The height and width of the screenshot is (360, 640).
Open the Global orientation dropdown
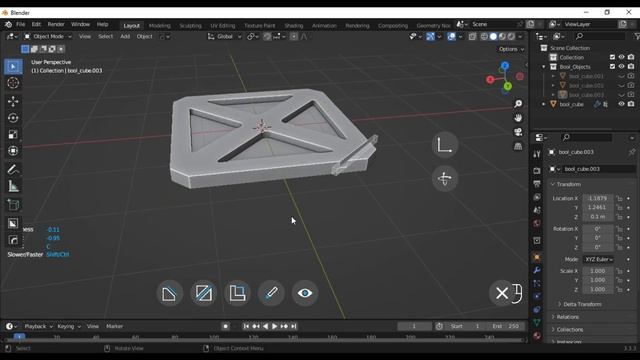click(x=224, y=37)
